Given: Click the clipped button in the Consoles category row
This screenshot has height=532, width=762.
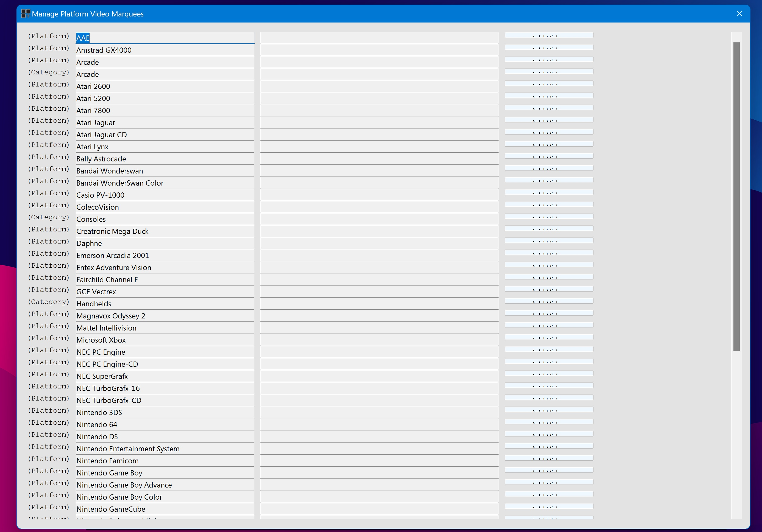Looking at the screenshot, I should pos(549,216).
